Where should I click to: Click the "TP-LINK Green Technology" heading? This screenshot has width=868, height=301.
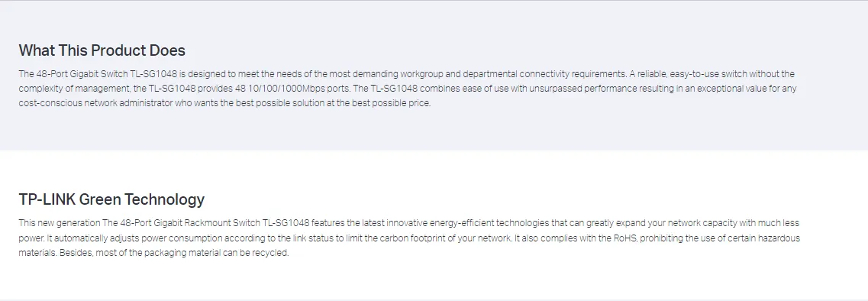[x=111, y=199]
